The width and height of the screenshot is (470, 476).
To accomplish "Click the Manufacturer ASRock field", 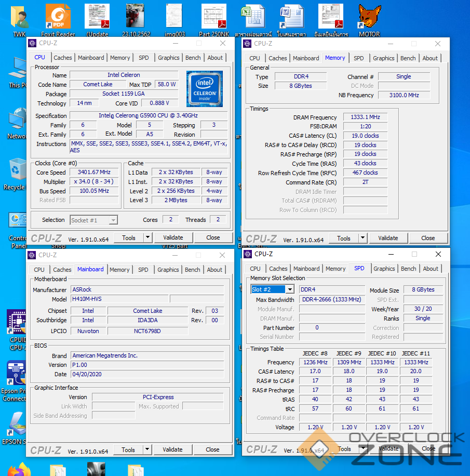I will (x=148, y=289).
